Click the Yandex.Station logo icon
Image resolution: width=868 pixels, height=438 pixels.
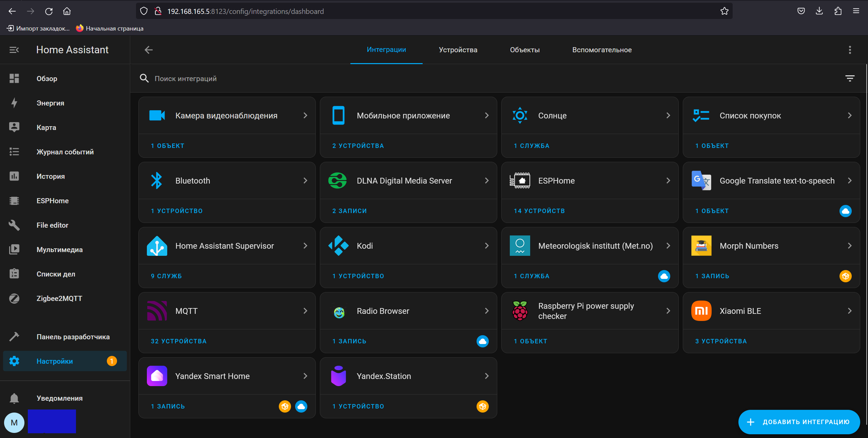pyautogui.click(x=338, y=376)
